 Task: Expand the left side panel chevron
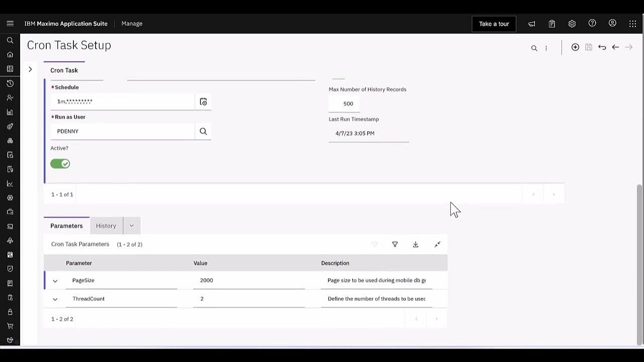point(30,69)
